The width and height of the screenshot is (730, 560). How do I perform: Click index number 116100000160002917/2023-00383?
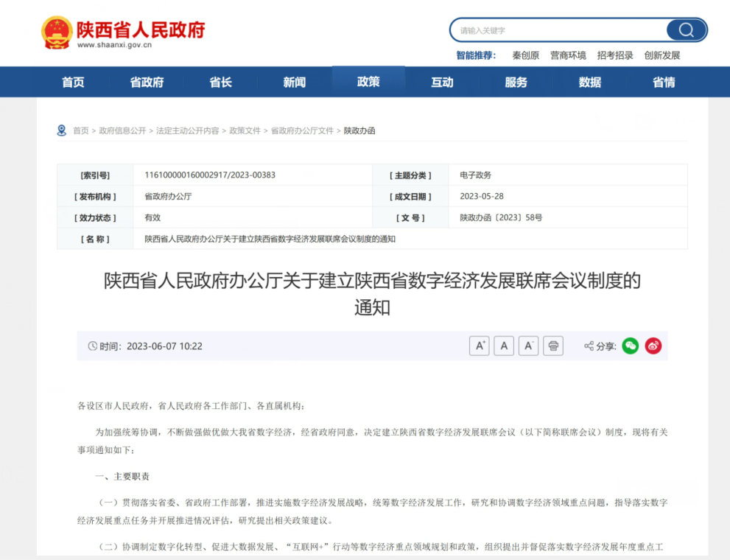210,175
